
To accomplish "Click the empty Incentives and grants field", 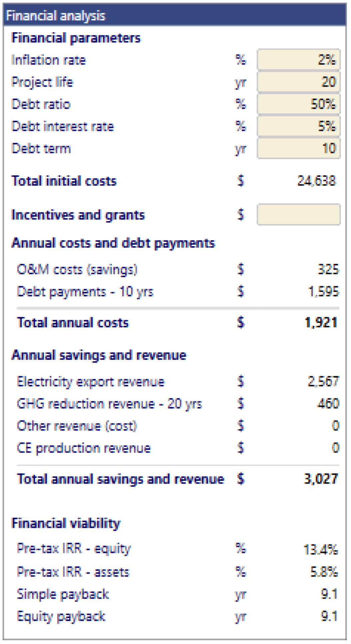I will coord(298,215).
